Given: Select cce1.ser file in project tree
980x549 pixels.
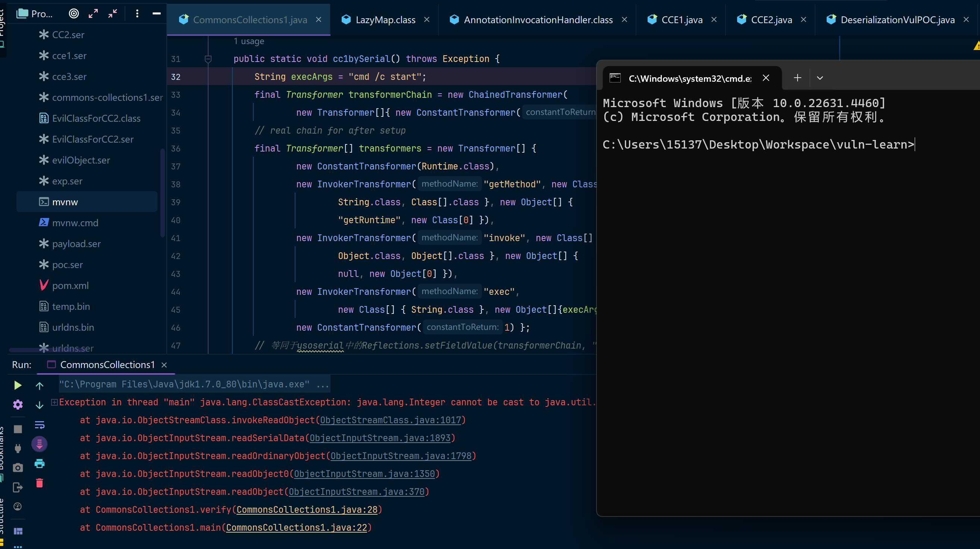Looking at the screenshot, I should (x=69, y=56).
